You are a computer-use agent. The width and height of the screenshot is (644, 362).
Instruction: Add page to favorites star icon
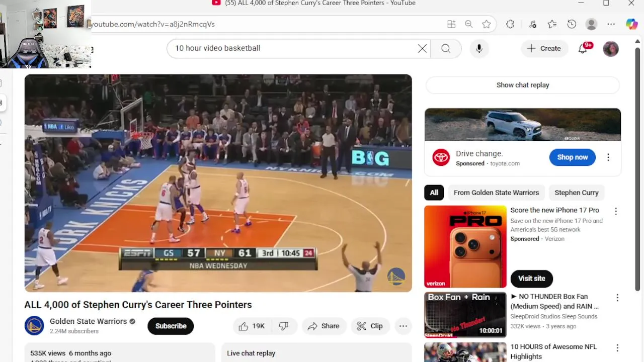click(x=487, y=24)
